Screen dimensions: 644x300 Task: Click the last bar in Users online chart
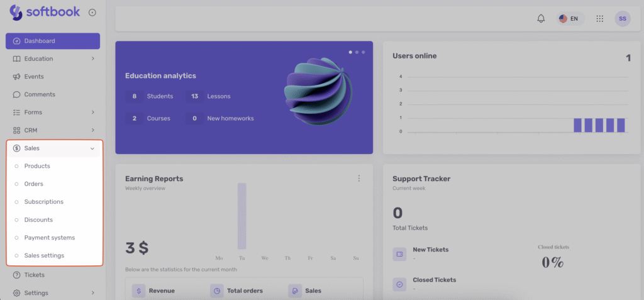pos(621,125)
